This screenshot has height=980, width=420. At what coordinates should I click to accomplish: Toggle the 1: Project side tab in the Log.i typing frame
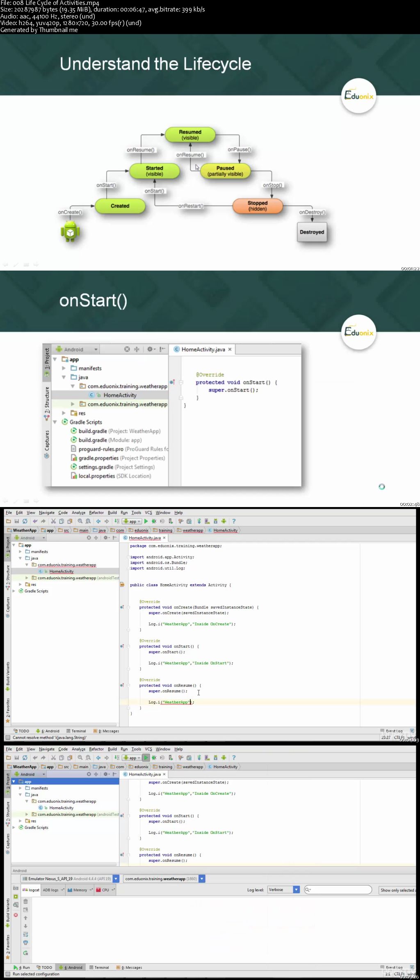tap(7, 547)
